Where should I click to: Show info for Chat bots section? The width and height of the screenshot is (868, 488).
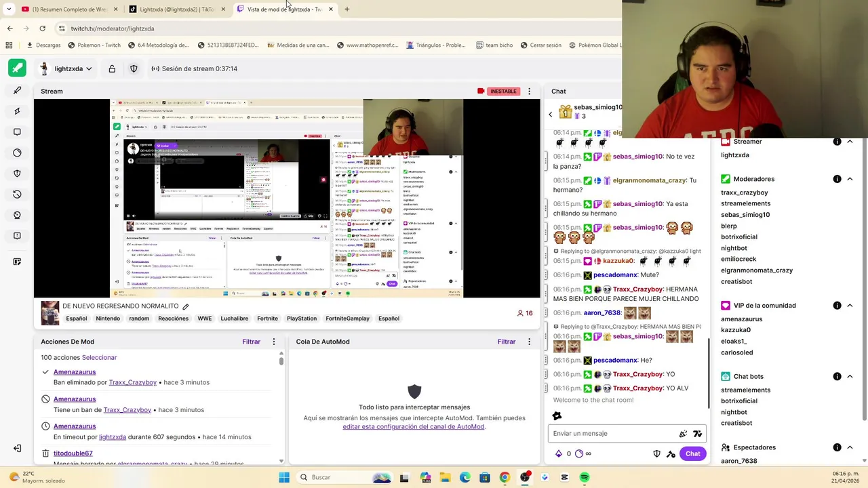pos(837,376)
